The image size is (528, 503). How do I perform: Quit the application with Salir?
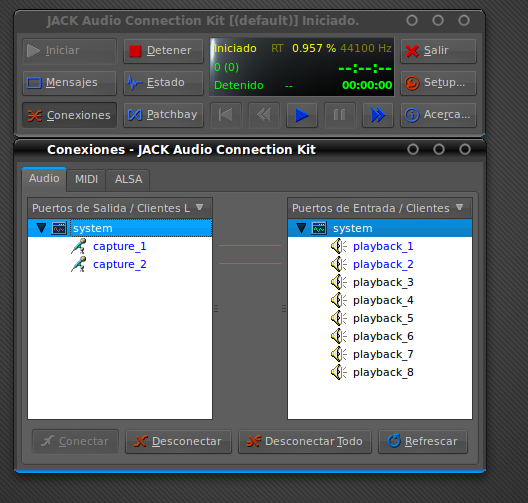coord(438,51)
